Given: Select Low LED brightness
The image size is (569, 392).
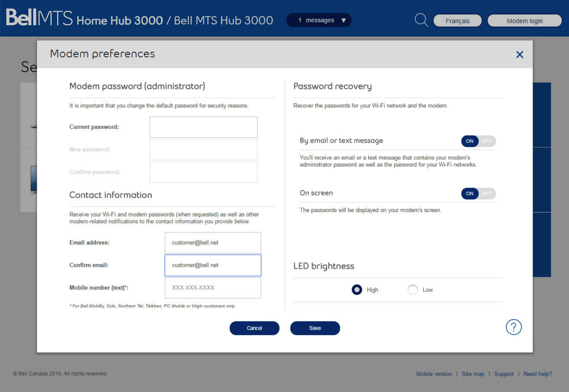Looking at the screenshot, I should pyautogui.click(x=413, y=290).
